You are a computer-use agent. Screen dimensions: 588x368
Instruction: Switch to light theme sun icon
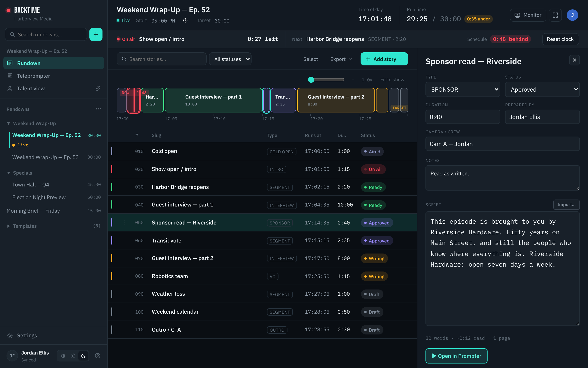(x=73, y=356)
